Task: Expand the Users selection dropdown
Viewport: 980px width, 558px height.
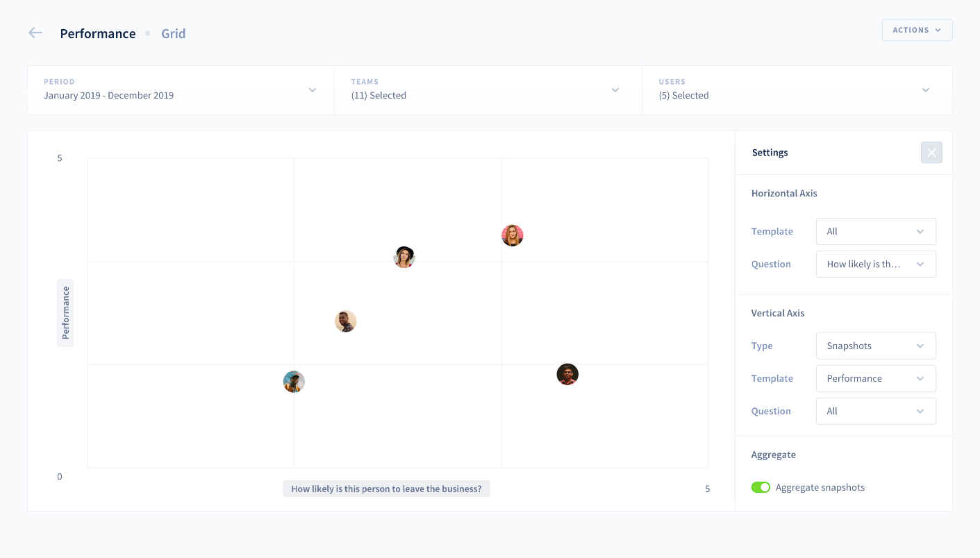Action: (x=797, y=90)
